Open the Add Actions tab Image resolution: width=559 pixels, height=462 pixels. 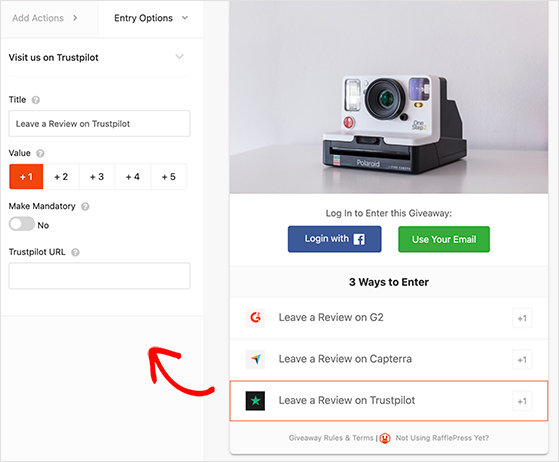click(x=49, y=18)
